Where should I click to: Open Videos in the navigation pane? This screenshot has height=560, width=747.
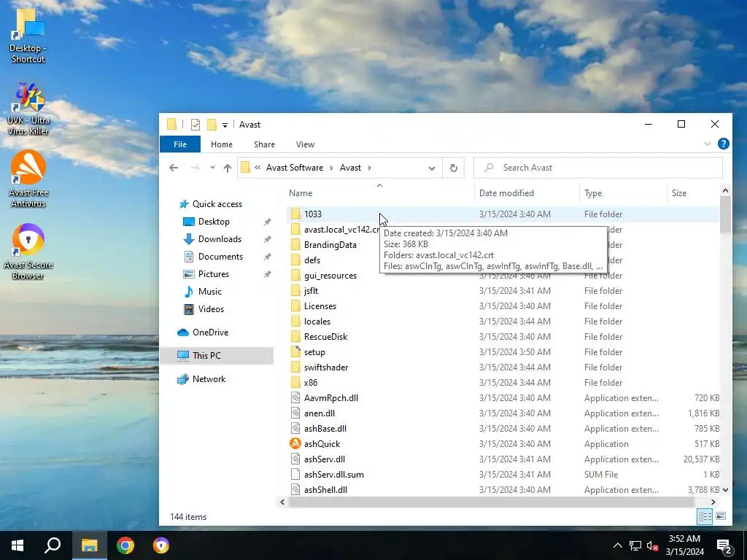211,309
